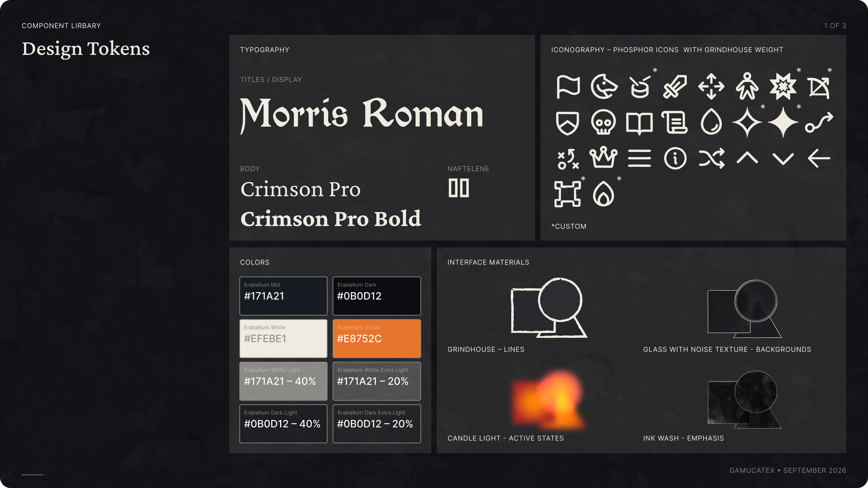This screenshot has height=488, width=868.
Task: Select Erabellum Dark Extra Light 20% swatch
Action: (x=377, y=424)
